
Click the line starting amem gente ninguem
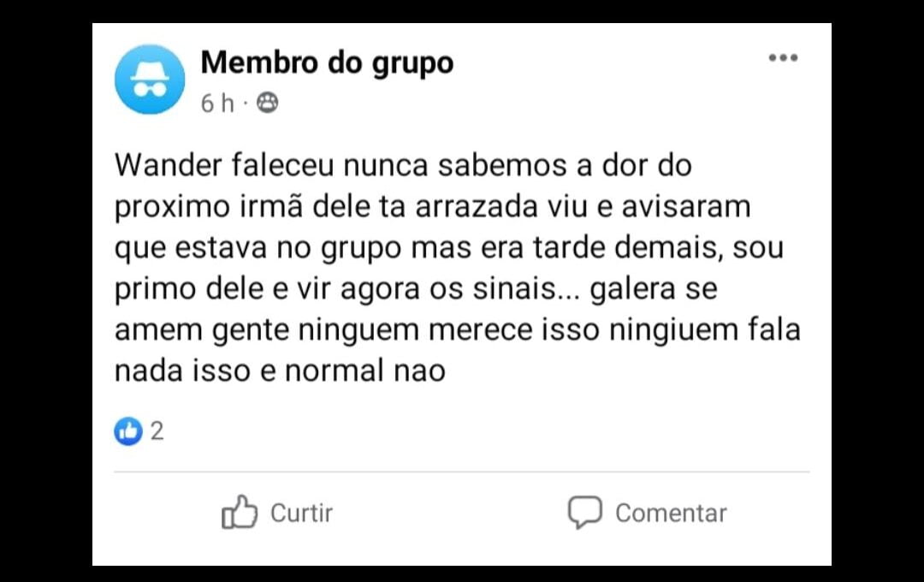pyautogui.click(x=457, y=330)
